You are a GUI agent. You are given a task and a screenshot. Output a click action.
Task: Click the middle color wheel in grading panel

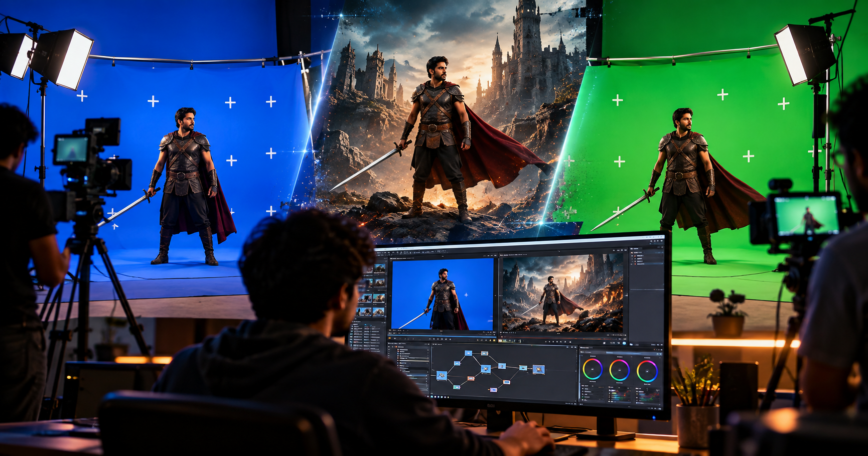(x=619, y=371)
